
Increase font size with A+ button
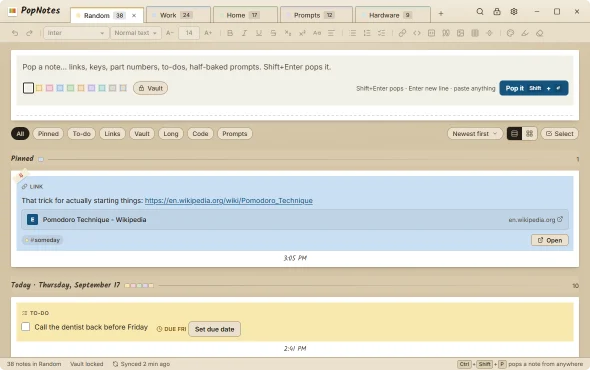tap(208, 33)
